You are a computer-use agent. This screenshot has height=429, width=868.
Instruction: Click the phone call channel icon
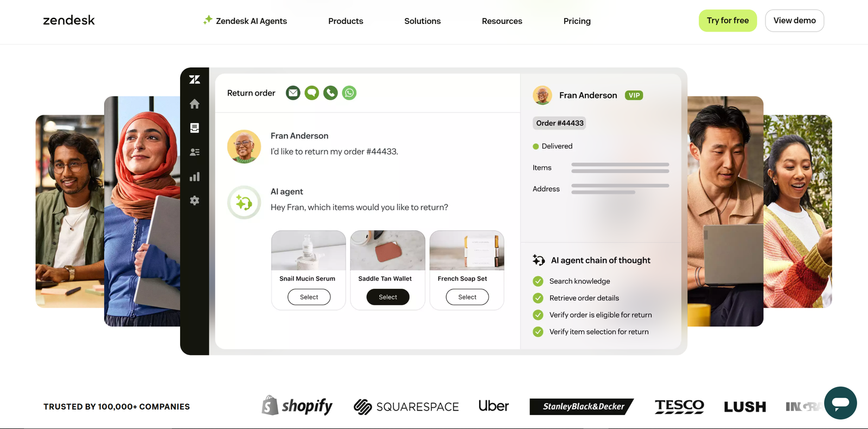330,93
